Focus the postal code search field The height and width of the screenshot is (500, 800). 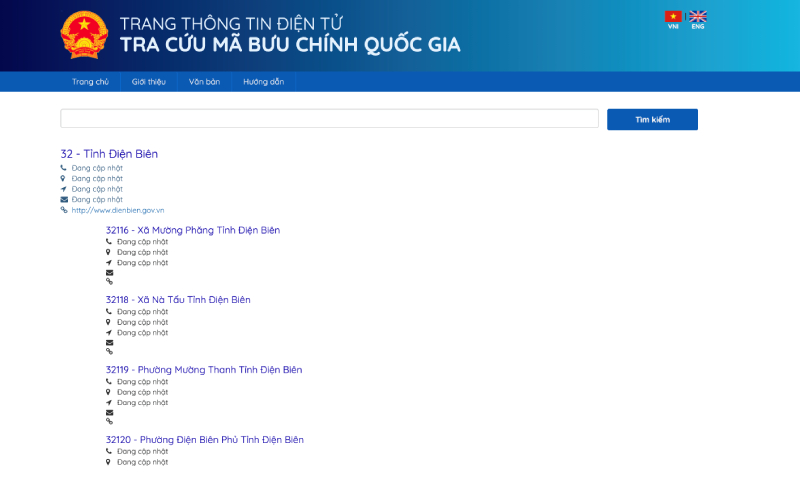click(329, 118)
